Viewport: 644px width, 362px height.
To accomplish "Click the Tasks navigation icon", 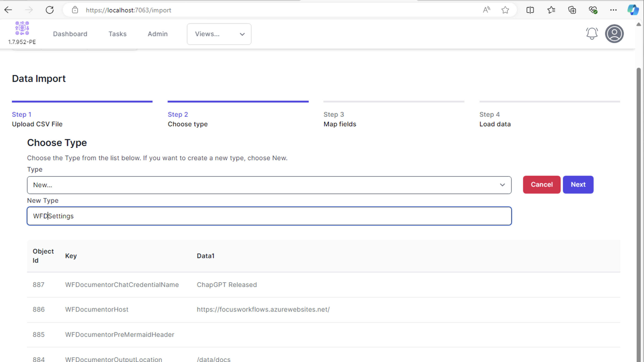I will tap(118, 34).
